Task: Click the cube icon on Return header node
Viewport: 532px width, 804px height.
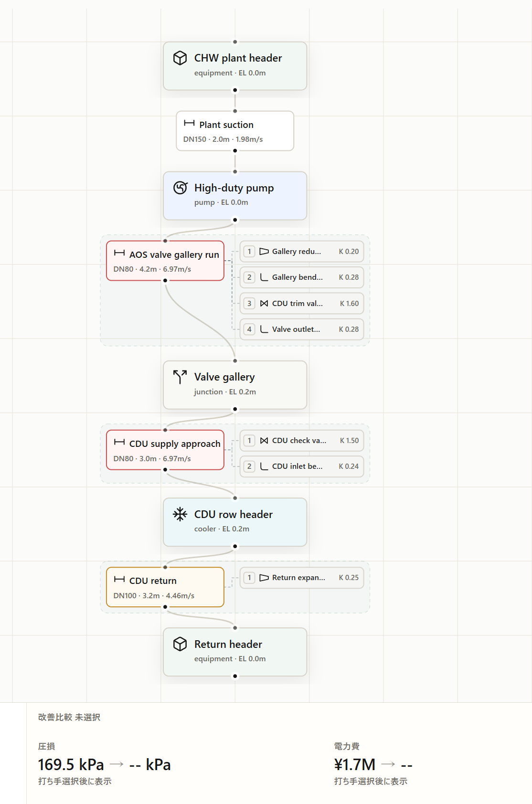Action: tap(180, 644)
